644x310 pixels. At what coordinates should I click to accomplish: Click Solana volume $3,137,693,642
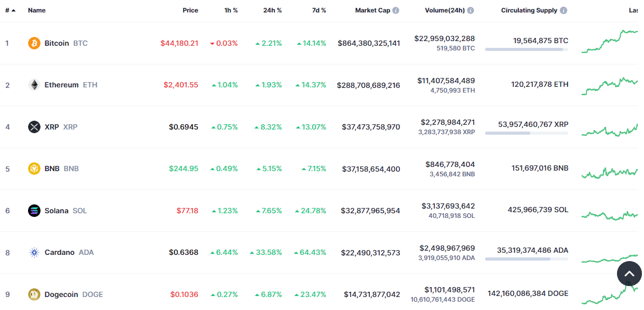[x=448, y=206]
